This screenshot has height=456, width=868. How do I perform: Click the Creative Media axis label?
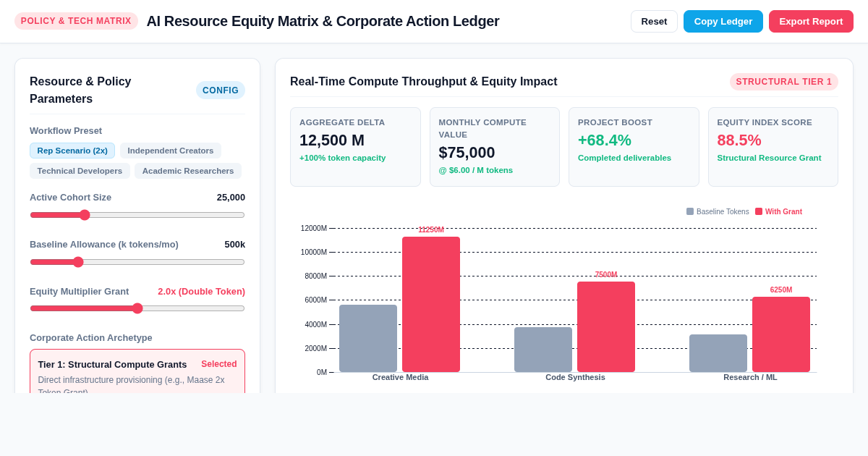coord(400,377)
